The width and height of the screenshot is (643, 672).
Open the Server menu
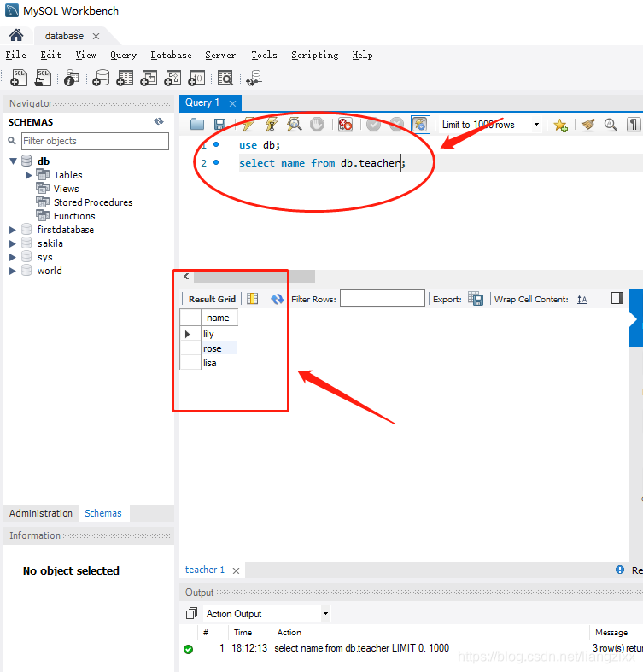pos(220,55)
